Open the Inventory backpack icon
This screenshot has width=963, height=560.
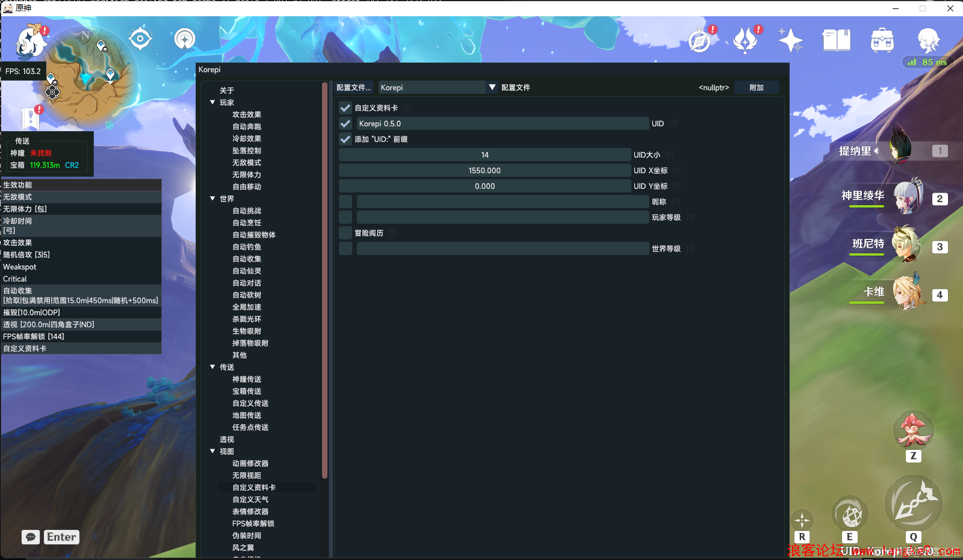(x=882, y=40)
